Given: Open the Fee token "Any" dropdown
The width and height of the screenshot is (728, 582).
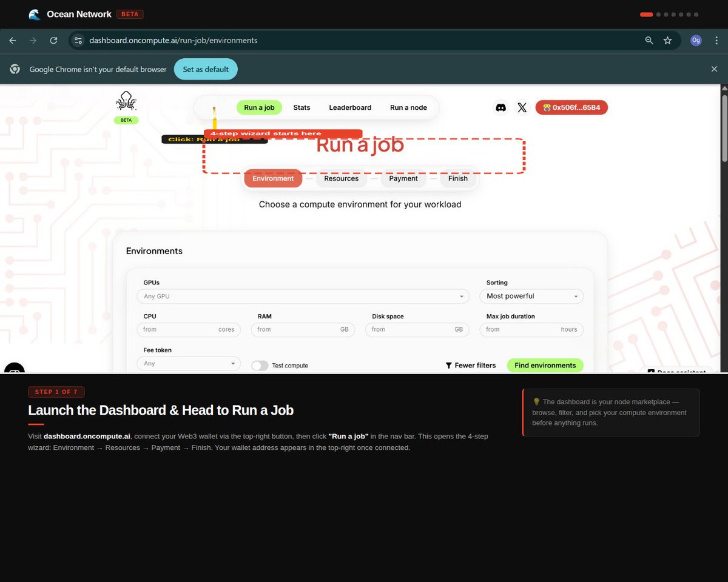Looking at the screenshot, I should 189,364.
